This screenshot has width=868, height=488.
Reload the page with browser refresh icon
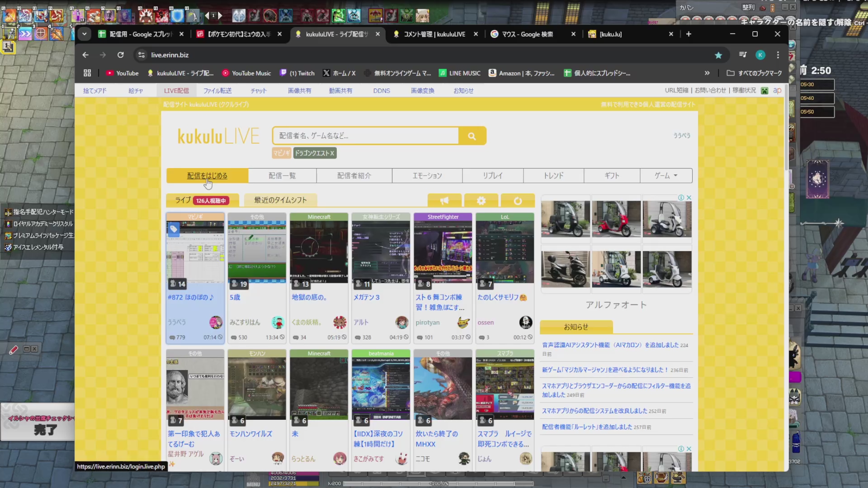121,55
